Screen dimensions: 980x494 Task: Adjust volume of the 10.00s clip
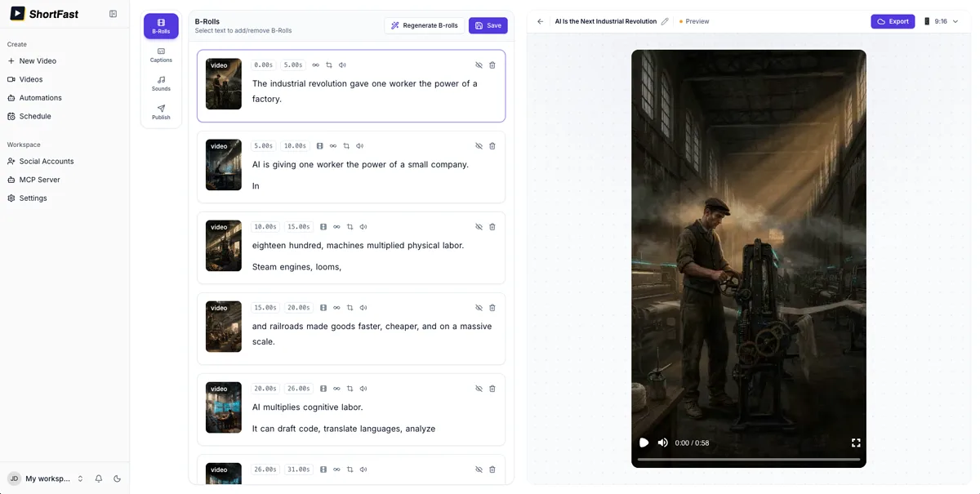coord(363,227)
